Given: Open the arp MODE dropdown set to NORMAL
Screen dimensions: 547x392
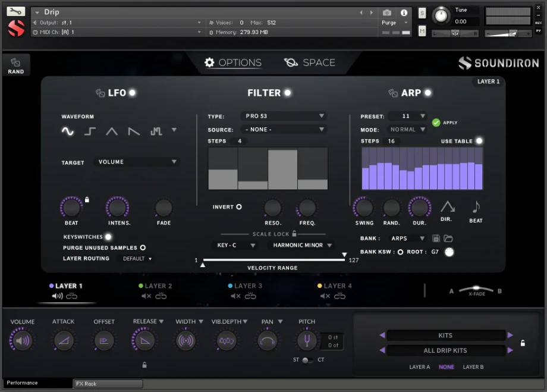Looking at the screenshot, I should [407, 128].
